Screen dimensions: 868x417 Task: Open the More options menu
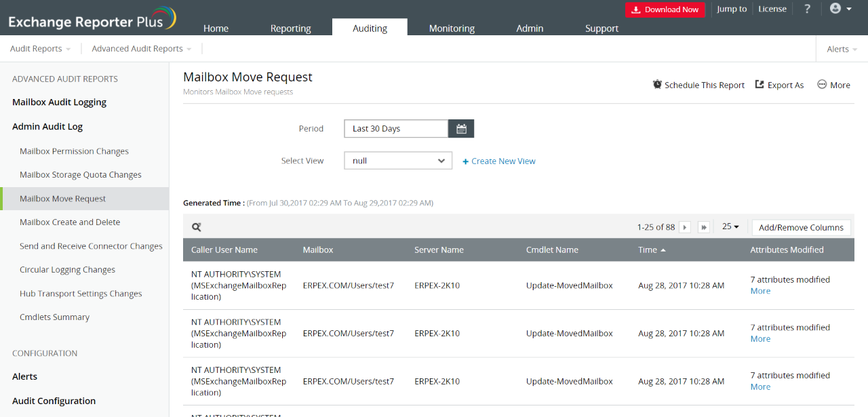pos(833,85)
